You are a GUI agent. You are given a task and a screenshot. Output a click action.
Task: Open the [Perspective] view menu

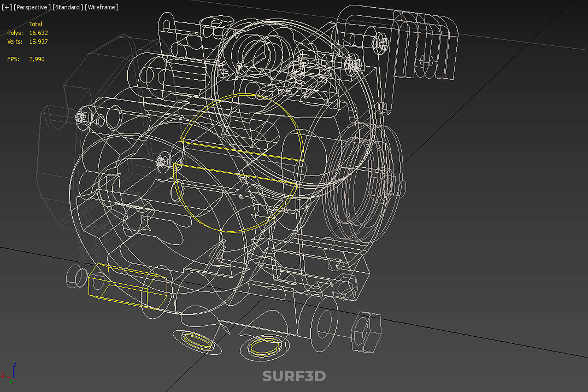pyautogui.click(x=32, y=7)
